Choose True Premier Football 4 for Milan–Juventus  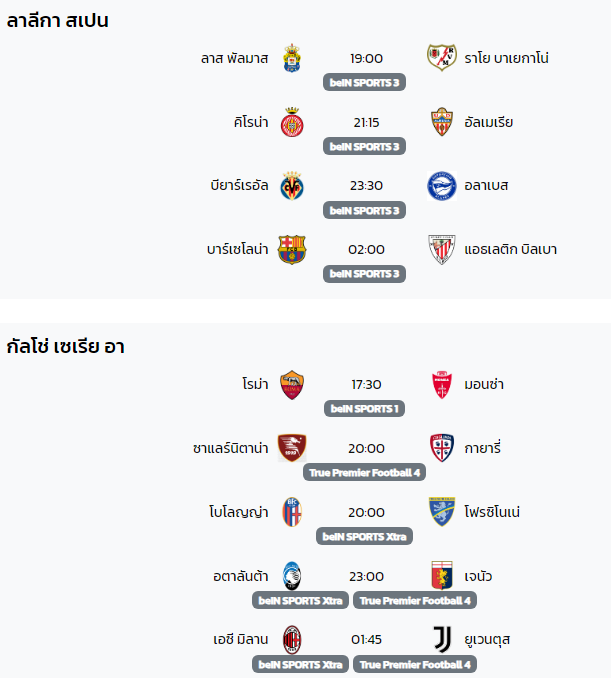(x=415, y=665)
